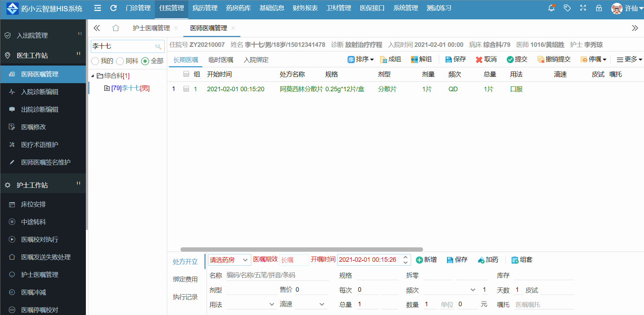Image resolution: width=644 pixels, height=315 pixels.
Task: Collapse the 综合科[1] tree node
Action: tap(93, 76)
